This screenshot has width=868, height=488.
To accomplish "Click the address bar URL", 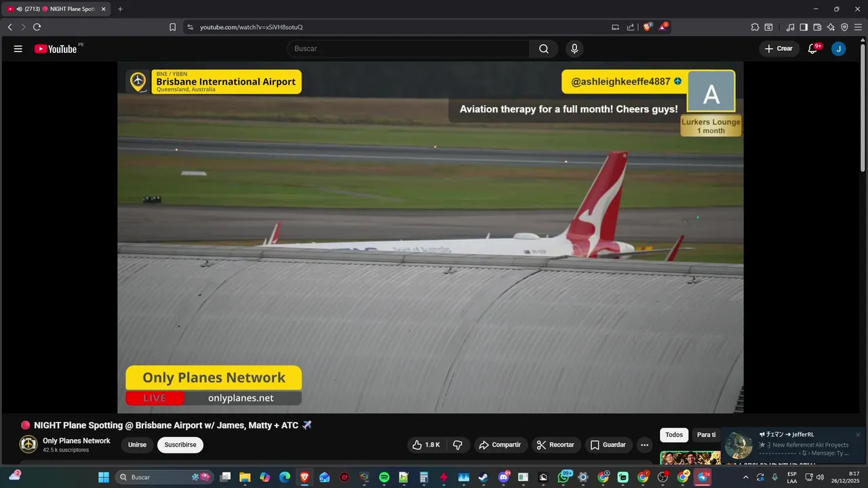I will point(252,27).
